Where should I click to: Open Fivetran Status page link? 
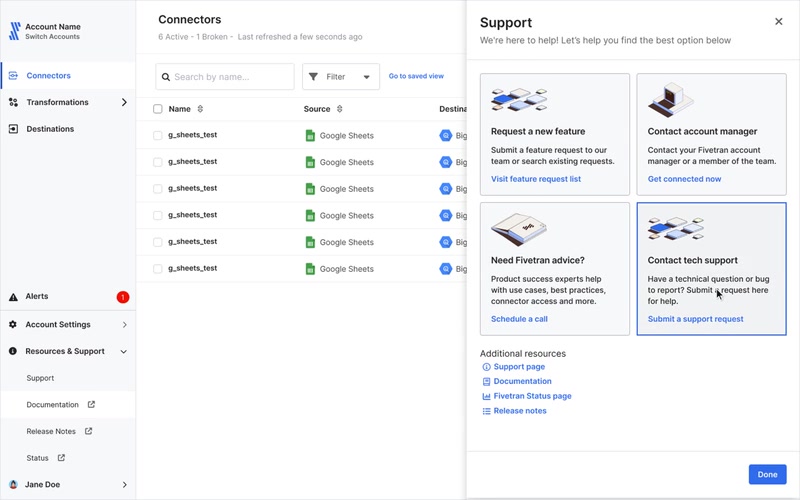tap(532, 396)
